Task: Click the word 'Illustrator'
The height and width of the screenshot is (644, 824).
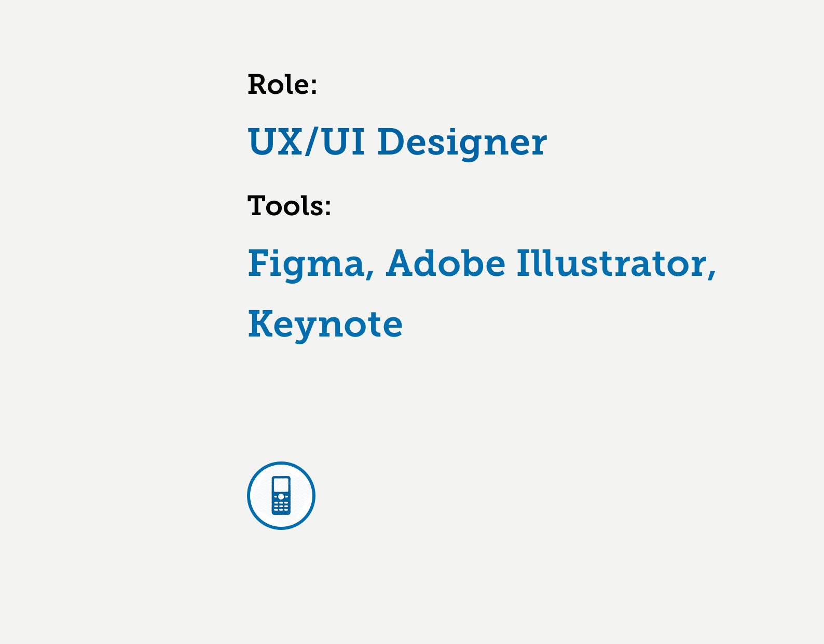Action: [611, 263]
